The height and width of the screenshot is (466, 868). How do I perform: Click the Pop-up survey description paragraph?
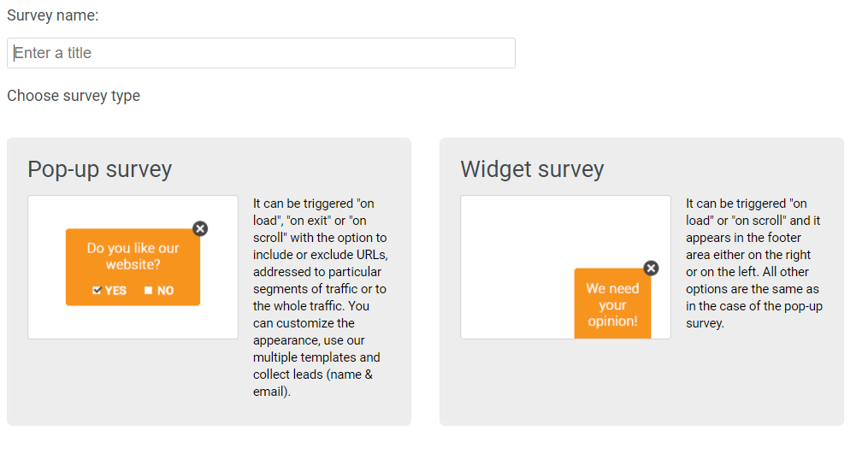[320, 298]
